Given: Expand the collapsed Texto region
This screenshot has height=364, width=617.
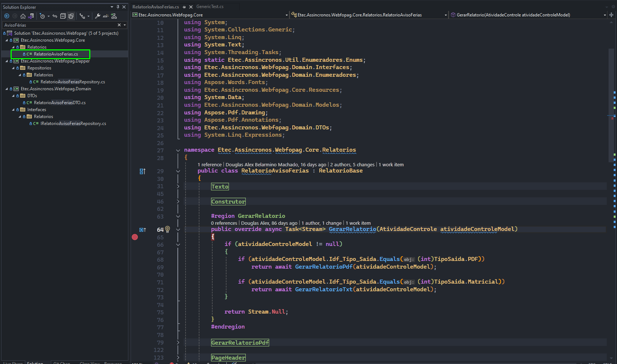Looking at the screenshot, I should point(220,187).
